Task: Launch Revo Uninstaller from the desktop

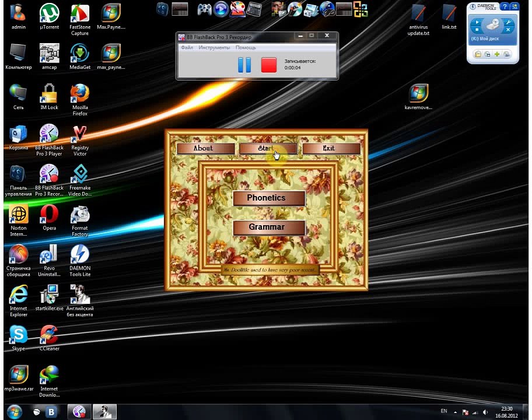Action: tap(49, 261)
